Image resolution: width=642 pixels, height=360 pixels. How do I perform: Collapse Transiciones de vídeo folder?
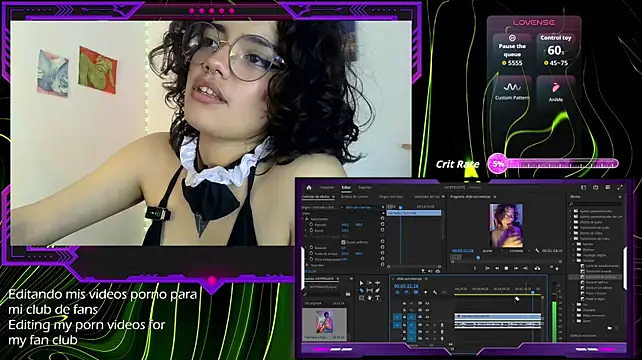pos(571,239)
